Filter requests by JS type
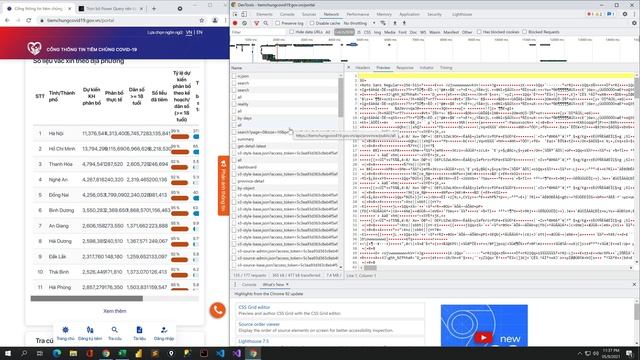 (x=359, y=32)
